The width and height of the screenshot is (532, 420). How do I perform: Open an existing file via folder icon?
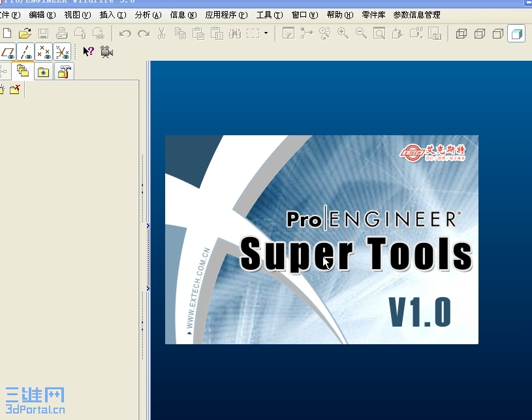point(25,33)
